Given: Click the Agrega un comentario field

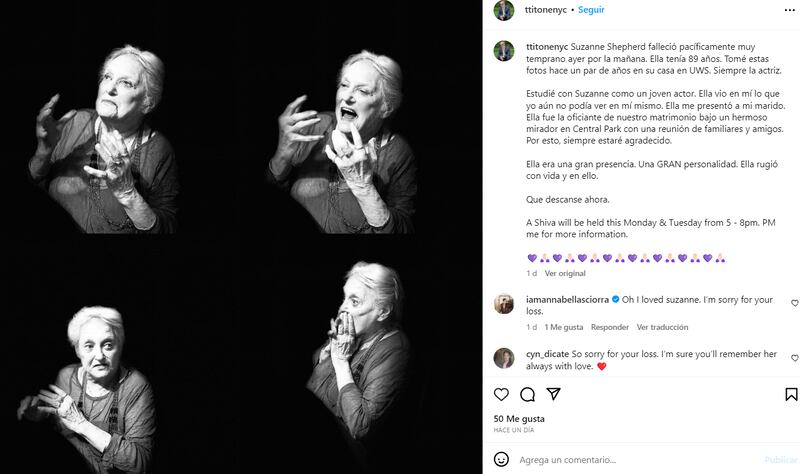Looking at the screenshot, I should [x=630, y=460].
